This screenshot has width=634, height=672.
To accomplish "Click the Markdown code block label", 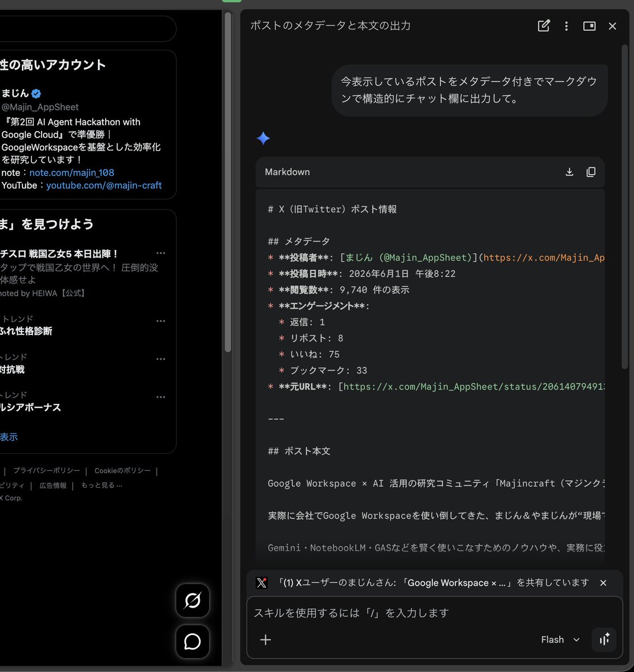I will (x=287, y=172).
